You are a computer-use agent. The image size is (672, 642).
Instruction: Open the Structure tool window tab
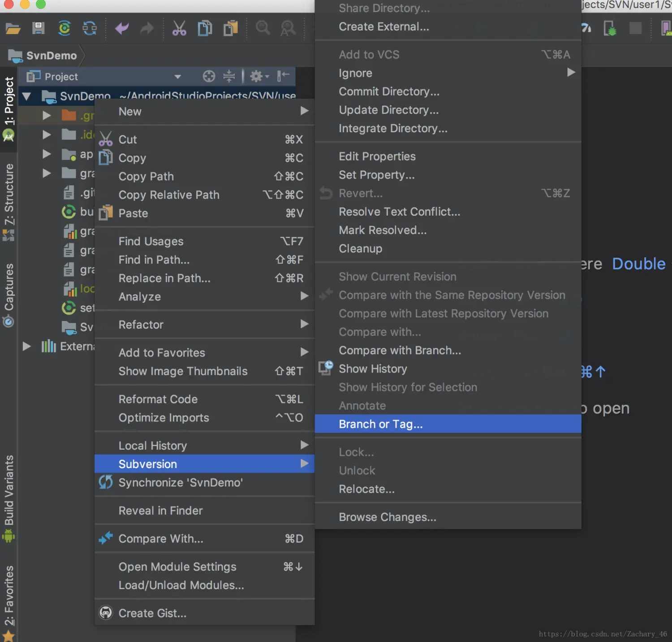9,201
